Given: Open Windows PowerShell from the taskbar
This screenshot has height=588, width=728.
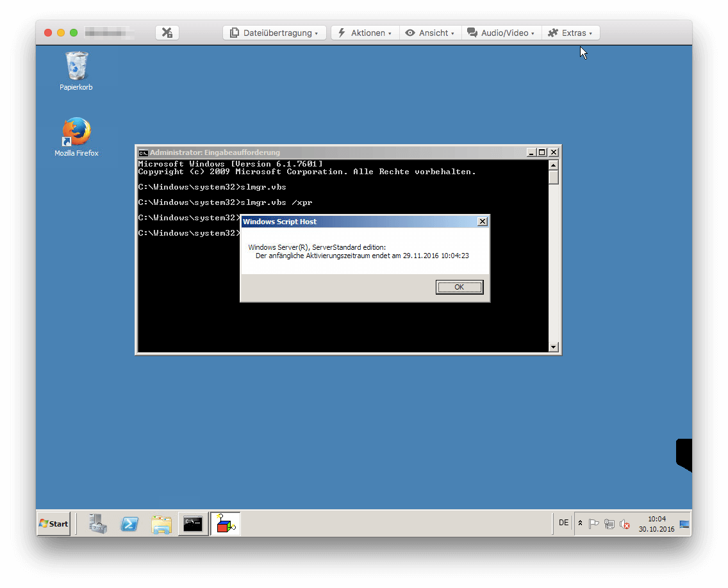Looking at the screenshot, I should pyautogui.click(x=129, y=524).
